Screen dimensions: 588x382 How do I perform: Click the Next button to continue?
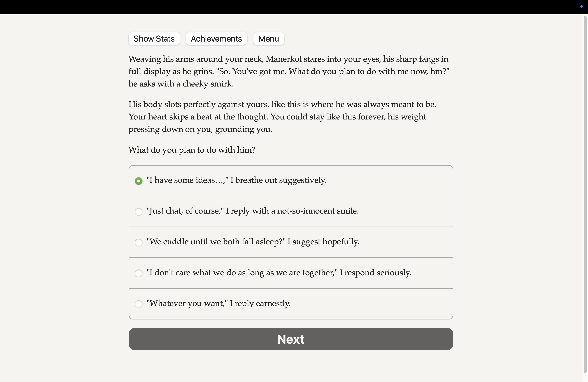291,339
